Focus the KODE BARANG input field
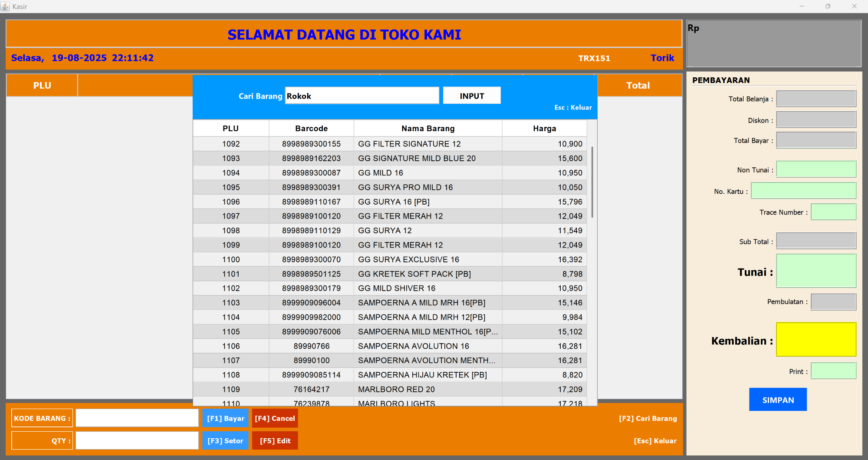This screenshot has width=868, height=460. click(x=137, y=418)
